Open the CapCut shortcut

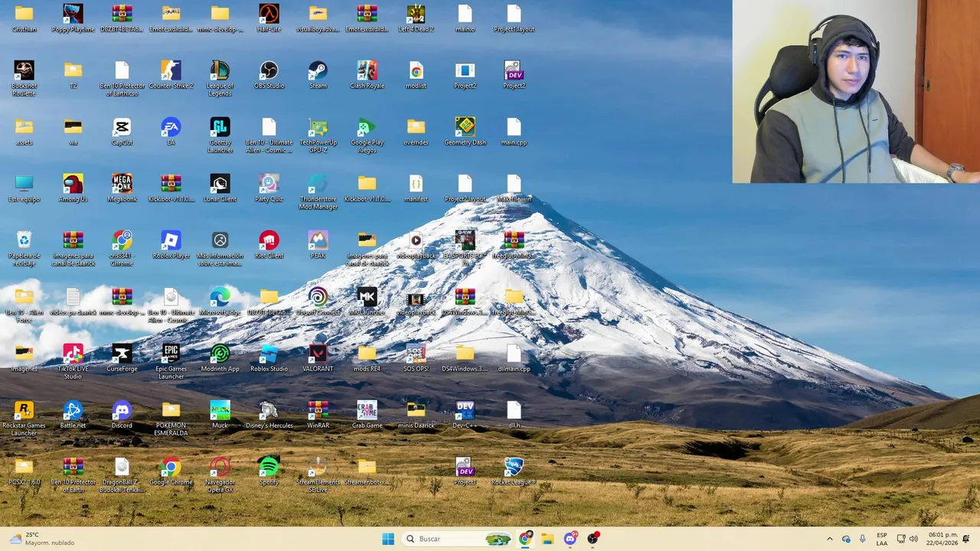[122, 132]
